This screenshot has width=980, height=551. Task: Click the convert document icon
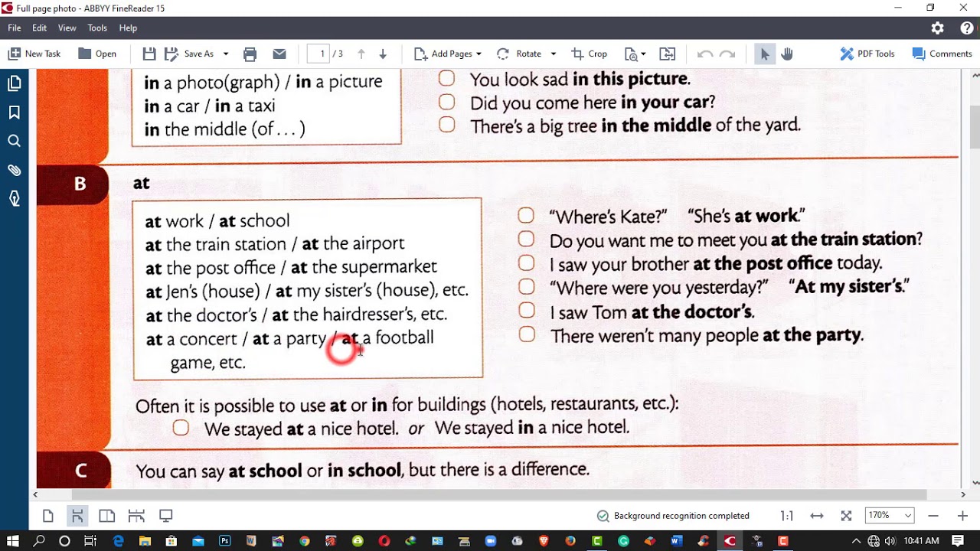click(x=668, y=54)
